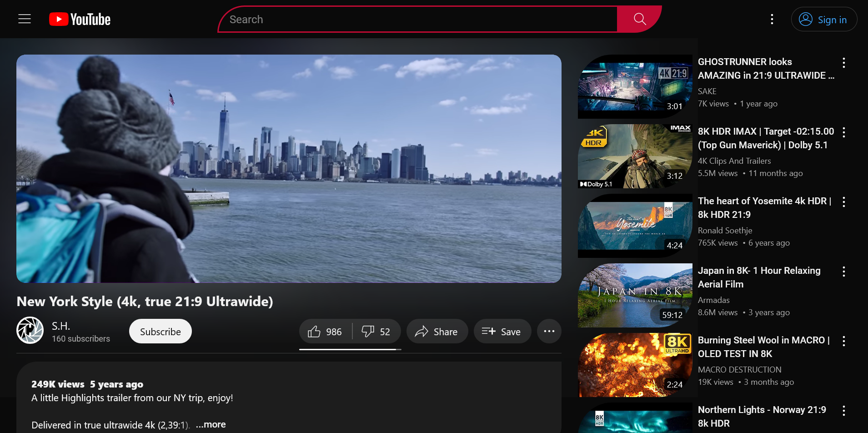This screenshot has height=433, width=868.
Task: Open options menu for Burning Steel Wool video
Action: pyautogui.click(x=843, y=341)
